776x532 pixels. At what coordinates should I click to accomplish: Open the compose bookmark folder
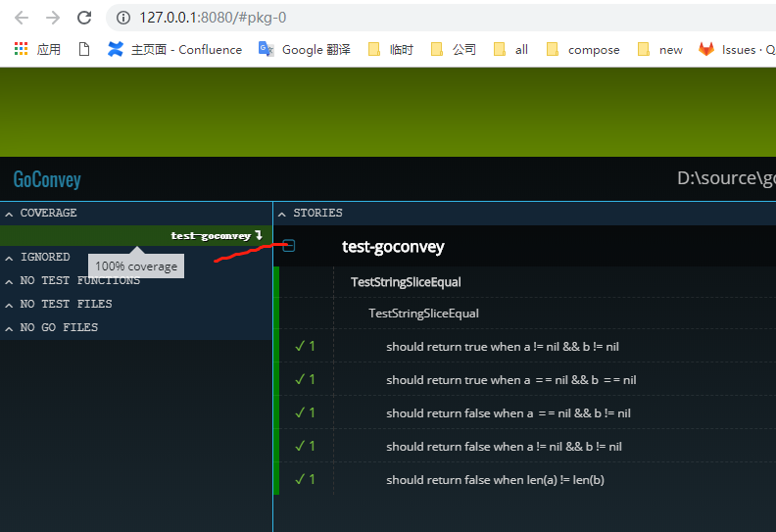[583, 50]
